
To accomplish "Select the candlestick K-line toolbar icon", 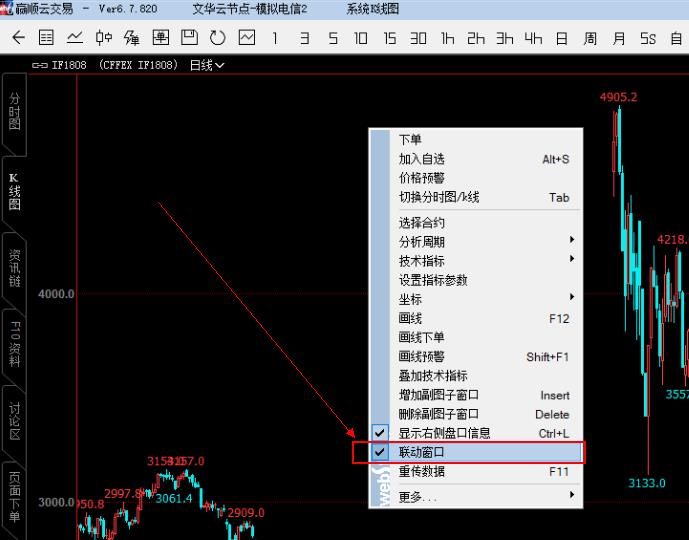I will click(x=103, y=38).
